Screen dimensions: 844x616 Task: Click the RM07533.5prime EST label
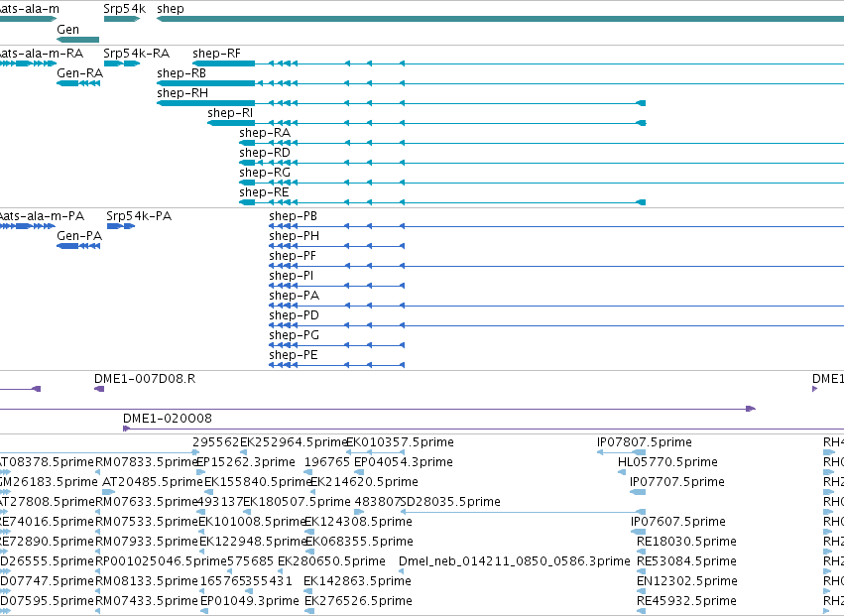coord(147,523)
